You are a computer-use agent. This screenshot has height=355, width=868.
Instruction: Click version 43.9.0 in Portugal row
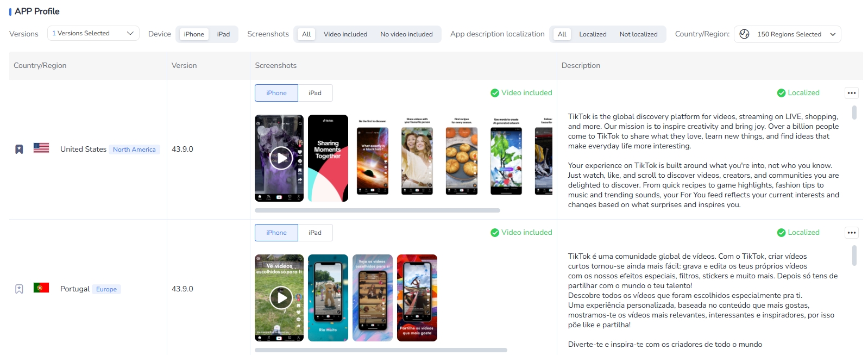[x=183, y=289]
